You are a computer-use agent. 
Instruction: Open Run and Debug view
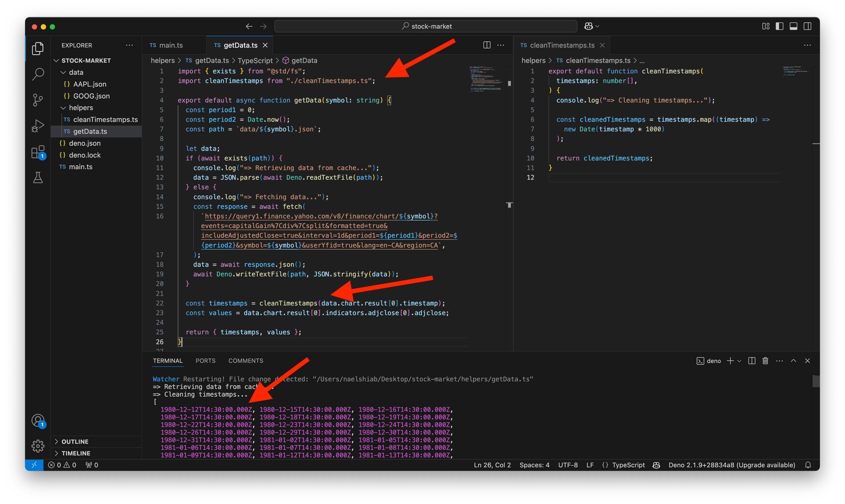pos(38,126)
